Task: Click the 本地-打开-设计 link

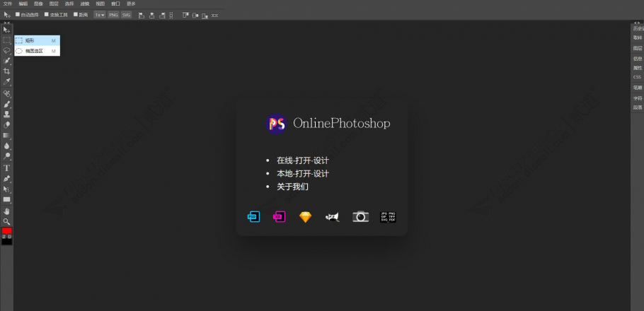Action: pos(303,174)
